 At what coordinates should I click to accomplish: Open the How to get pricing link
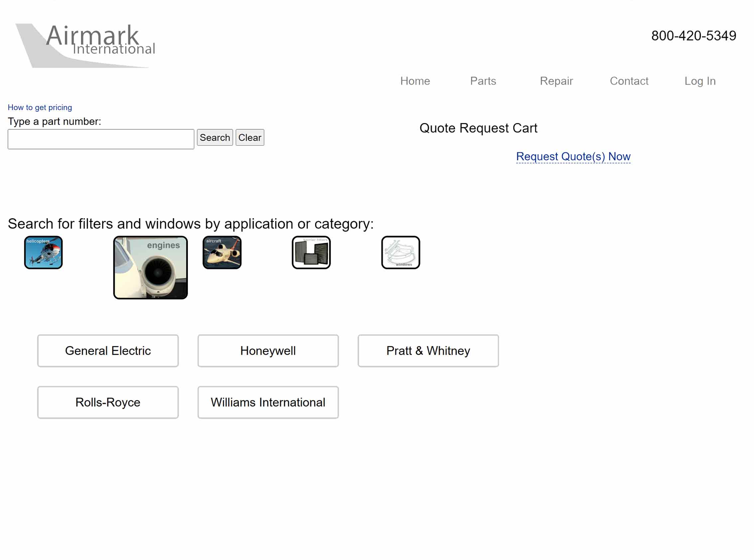tap(40, 107)
